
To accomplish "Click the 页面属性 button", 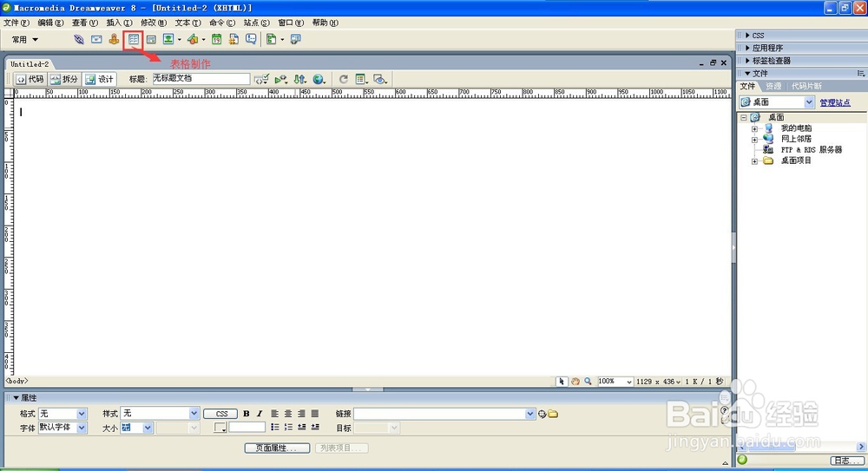I will (278, 448).
